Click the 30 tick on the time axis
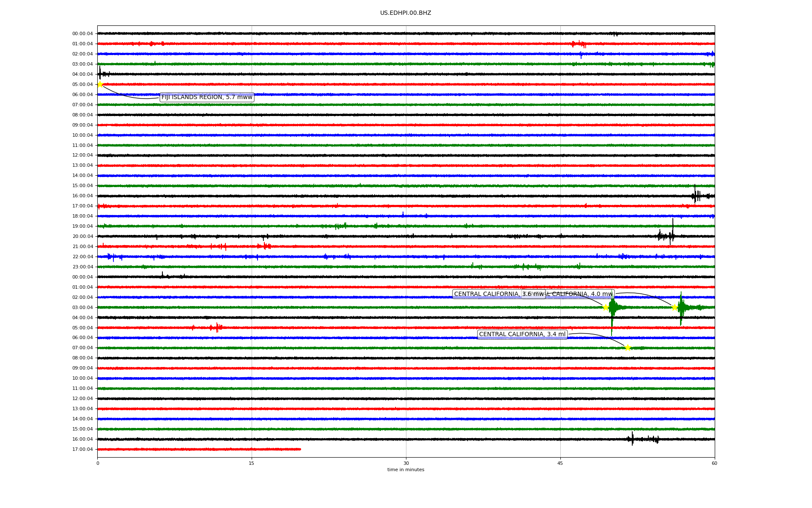812x508 pixels. point(406,463)
